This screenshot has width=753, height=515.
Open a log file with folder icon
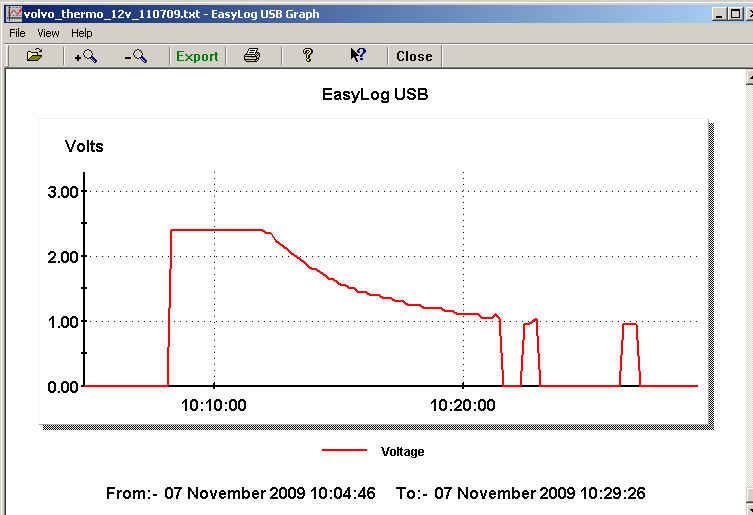pos(35,56)
